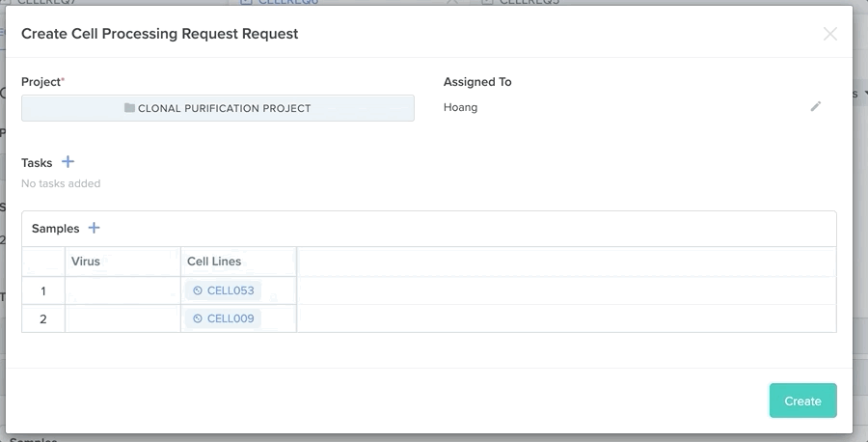Click the Assigned To label

click(477, 82)
